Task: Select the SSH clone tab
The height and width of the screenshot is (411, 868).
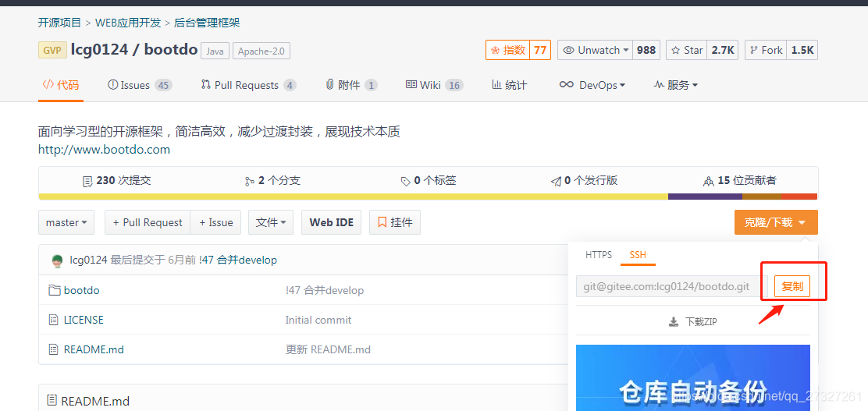Action: [x=638, y=255]
